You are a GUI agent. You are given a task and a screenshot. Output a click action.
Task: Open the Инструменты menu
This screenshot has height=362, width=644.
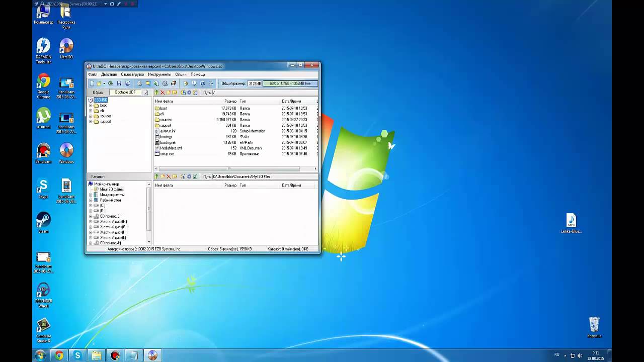(159, 74)
